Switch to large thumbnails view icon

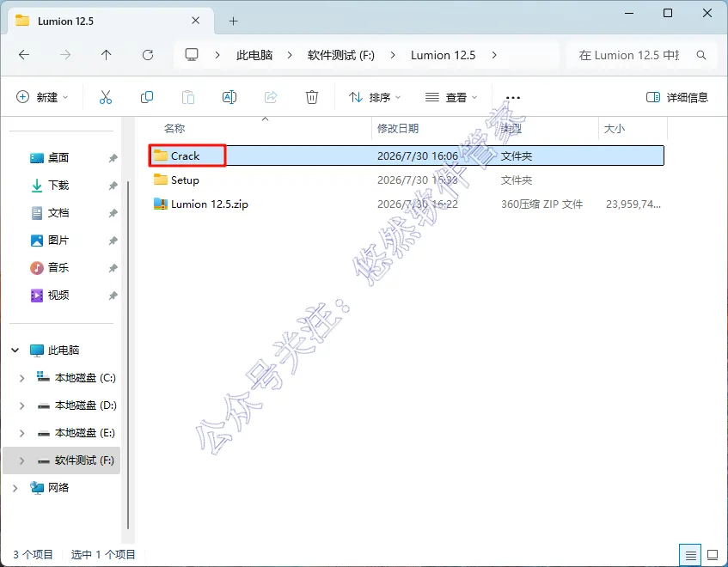[x=713, y=554]
